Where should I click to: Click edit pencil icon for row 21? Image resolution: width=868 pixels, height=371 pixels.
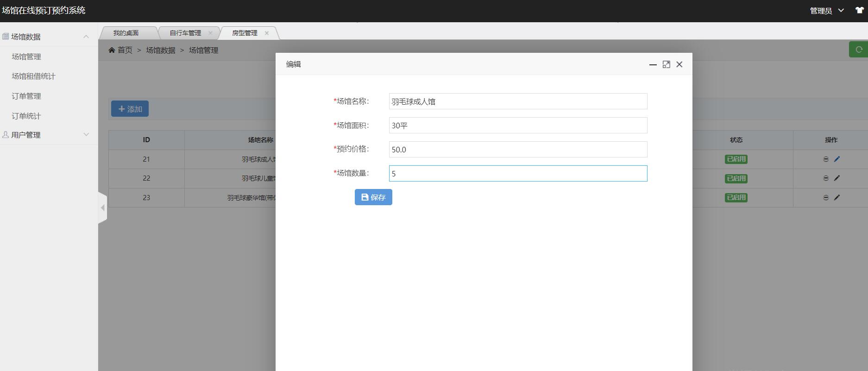pyautogui.click(x=837, y=159)
